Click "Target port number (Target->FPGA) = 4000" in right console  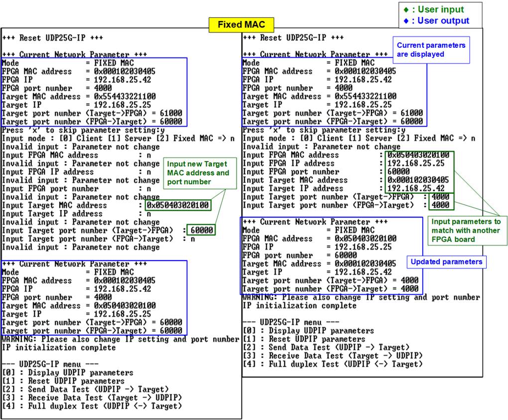pos(331,280)
